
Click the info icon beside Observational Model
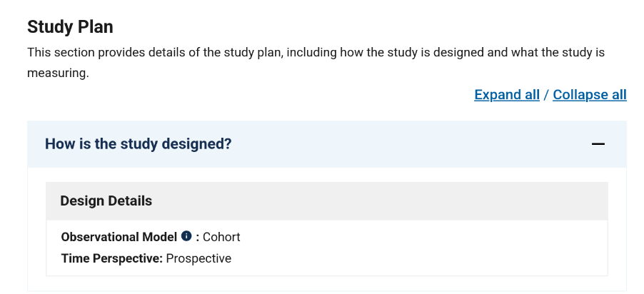point(186,236)
